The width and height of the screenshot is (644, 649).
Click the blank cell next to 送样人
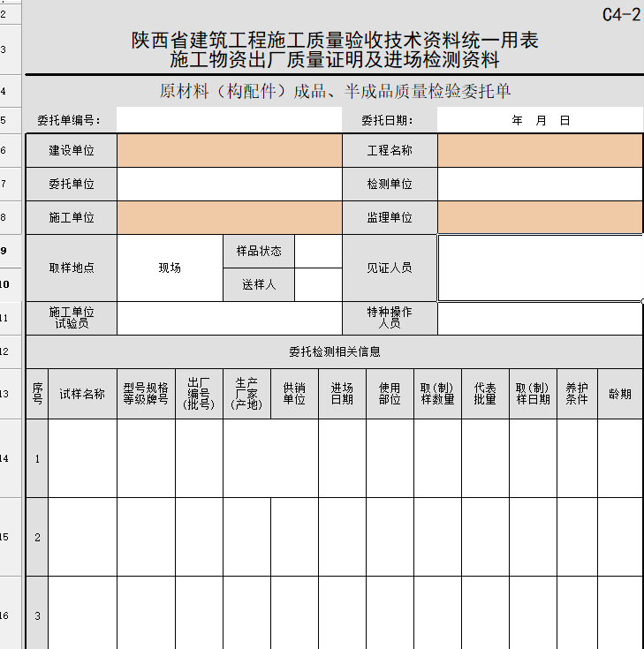click(318, 284)
